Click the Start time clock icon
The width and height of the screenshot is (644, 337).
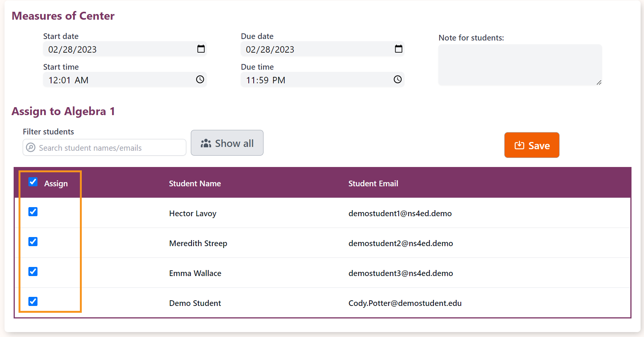(x=200, y=80)
